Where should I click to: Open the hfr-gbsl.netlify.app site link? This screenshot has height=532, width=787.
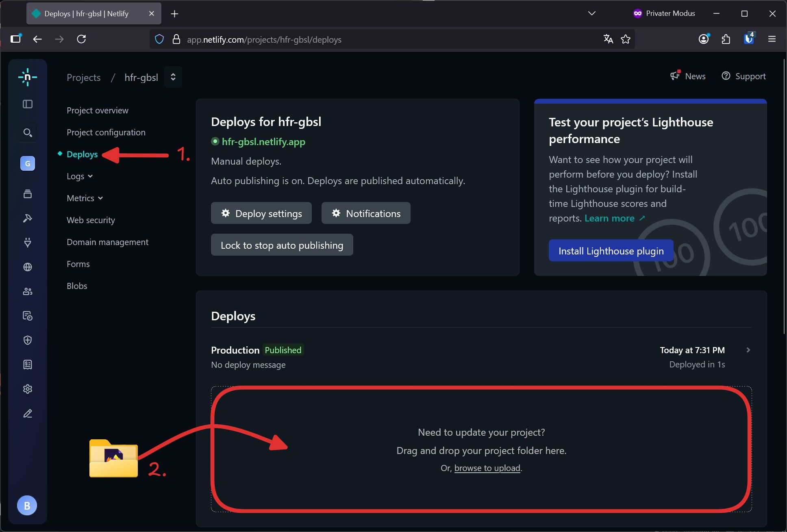coord(263,142)
